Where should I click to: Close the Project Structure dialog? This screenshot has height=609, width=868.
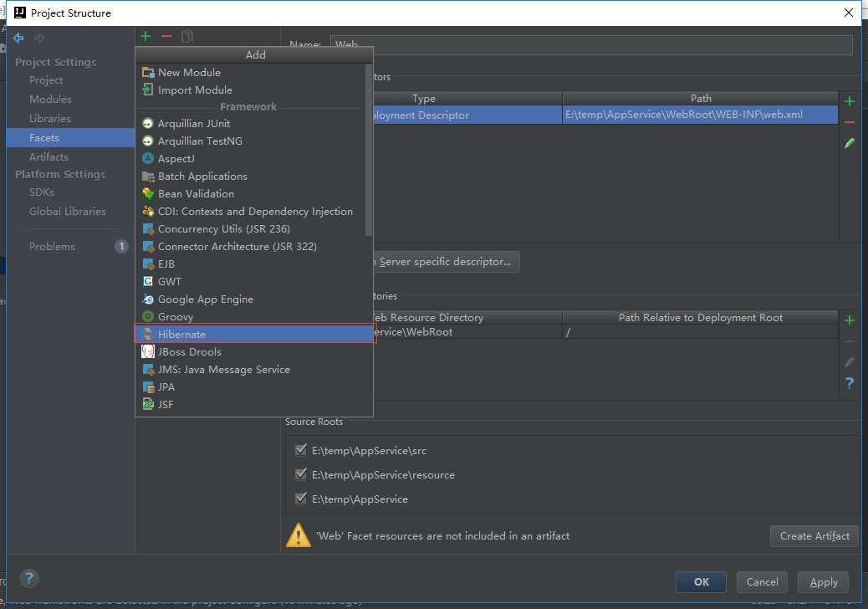(849, 13)
